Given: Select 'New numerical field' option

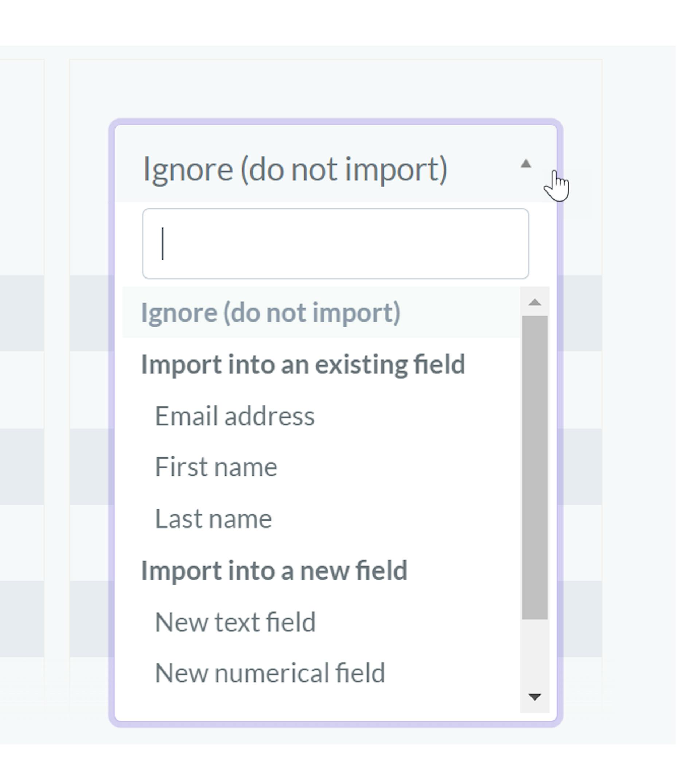Looking at the screenshot, I should [270, 673].
